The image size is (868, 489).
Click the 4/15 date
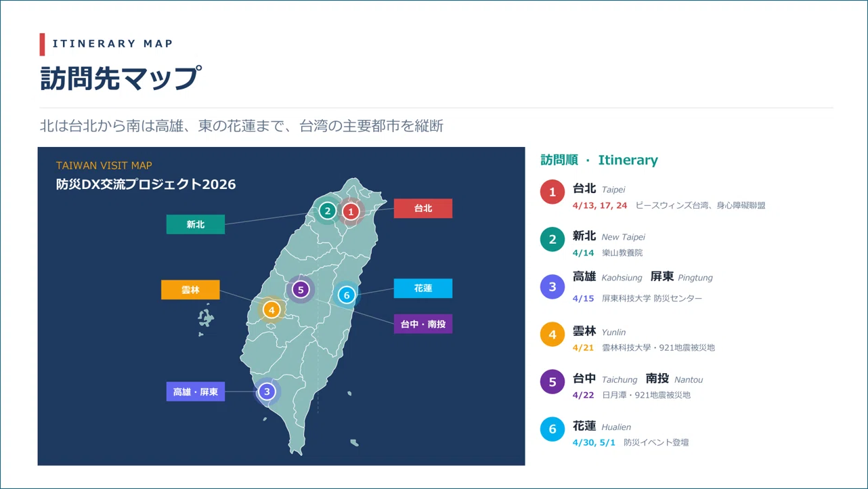583,298
